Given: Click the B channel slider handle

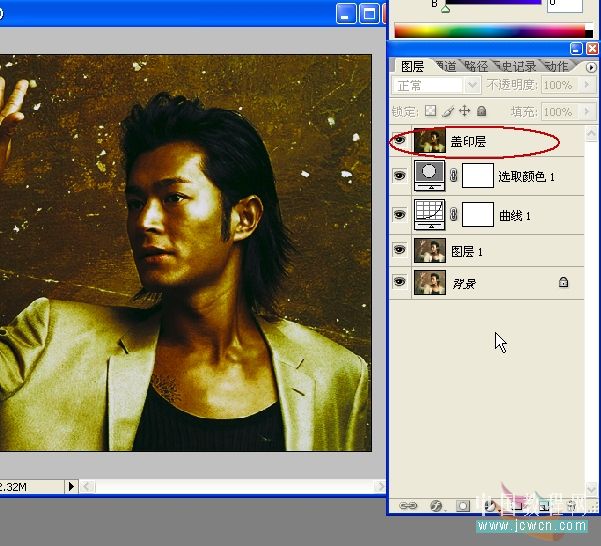Looking at the screenshot, I should 445,9.
